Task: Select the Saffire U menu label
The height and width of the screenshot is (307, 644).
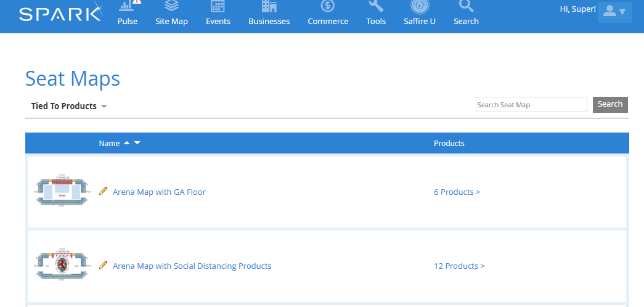Action: [x=420, y=22]
